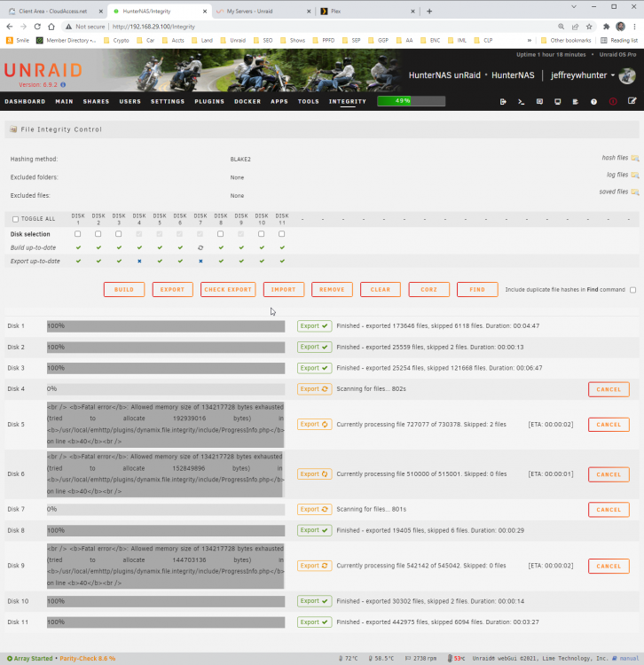Image resolution: width=644 pixels, height=665 pixels.
Task: Click the Export status button for Disk 1
Action: coord(314,326)
